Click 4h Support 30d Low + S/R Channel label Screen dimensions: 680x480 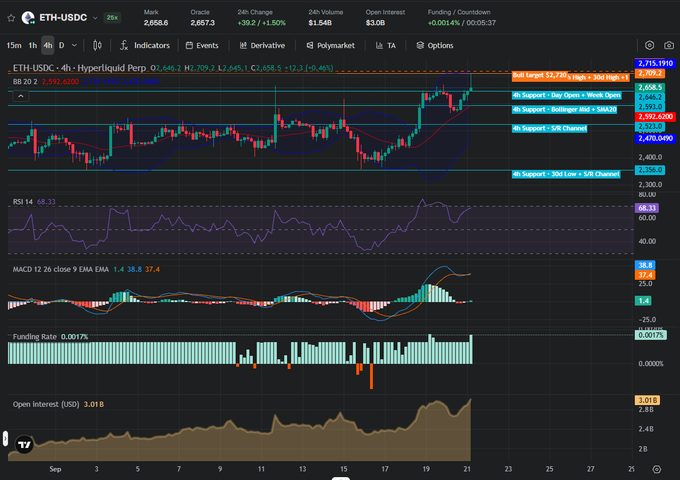(566, 174)
